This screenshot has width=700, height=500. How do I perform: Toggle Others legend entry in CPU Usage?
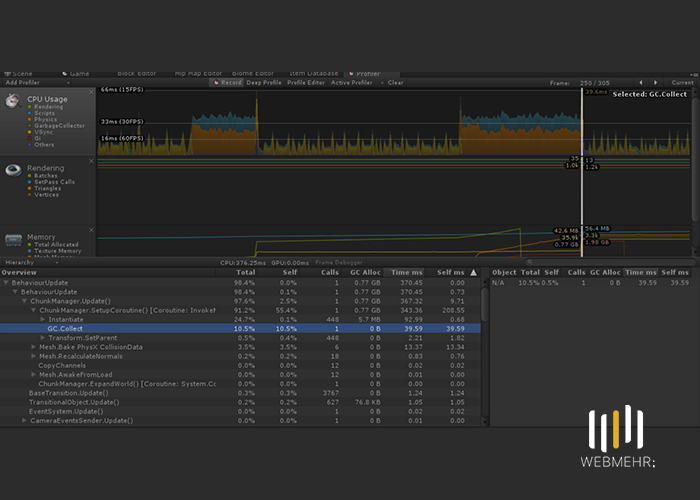point(29,145)
